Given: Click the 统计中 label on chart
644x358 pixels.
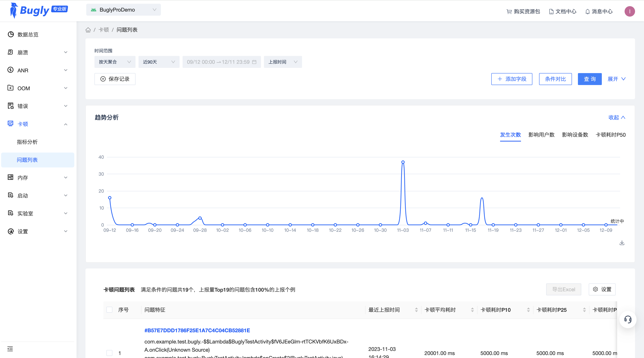Looking at the screenshot, I should (617, 221).
